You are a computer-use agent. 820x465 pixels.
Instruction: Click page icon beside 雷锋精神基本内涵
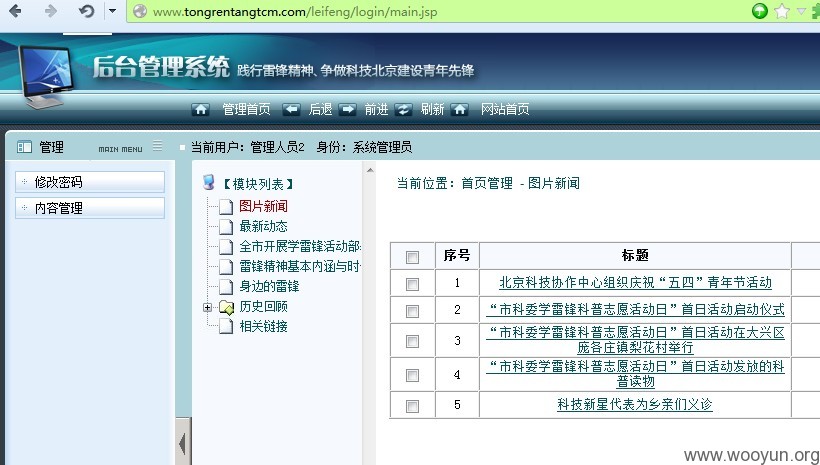[226, 267]
